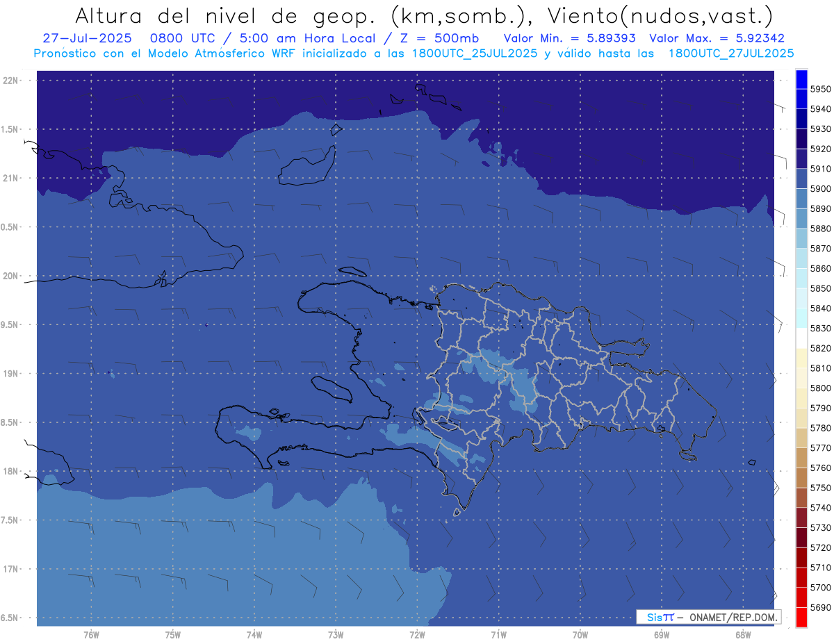834x644 pixels.
Task: Click the '68W' longitude label
Action: pos(743,635)
